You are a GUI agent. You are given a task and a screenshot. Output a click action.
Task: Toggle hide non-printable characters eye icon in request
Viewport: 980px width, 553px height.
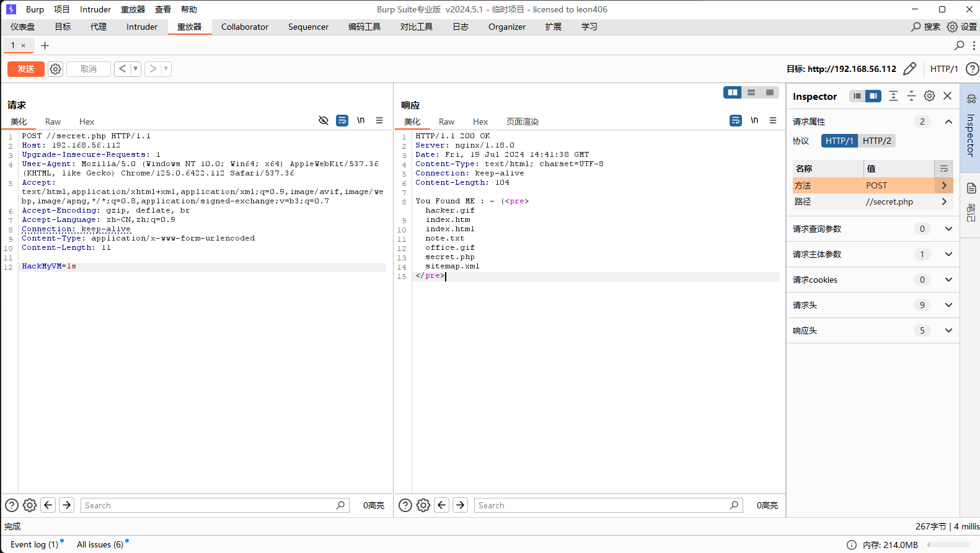pyautogui.click(x=324, y=120)
